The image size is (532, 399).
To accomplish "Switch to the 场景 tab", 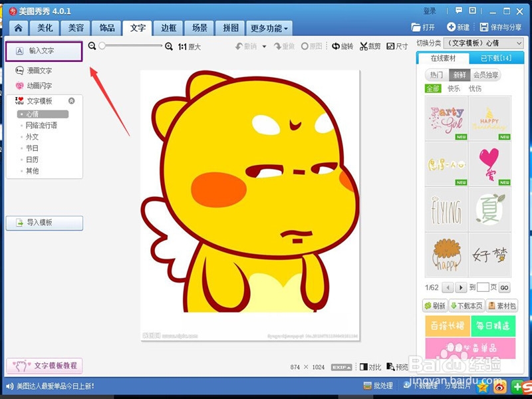I will click(199, 28).
